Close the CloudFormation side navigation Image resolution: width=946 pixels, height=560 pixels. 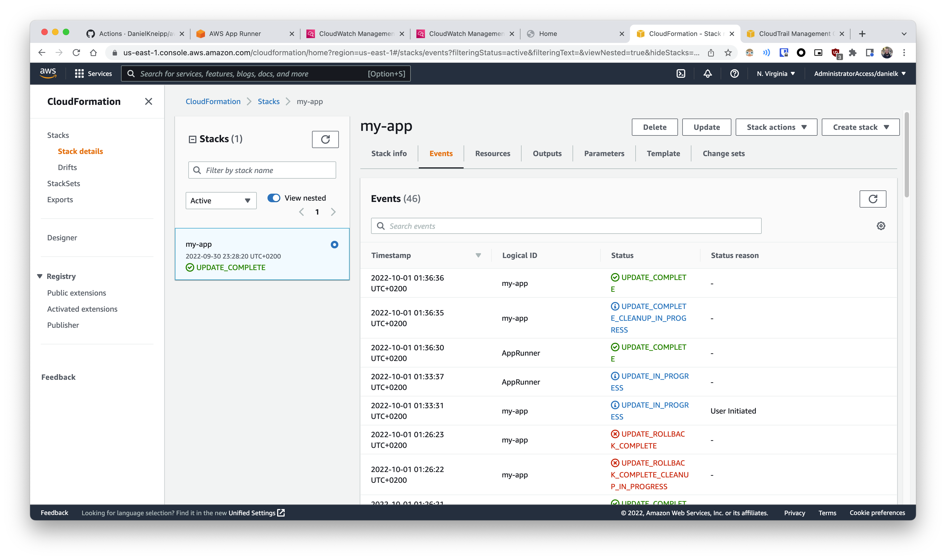(148, 101)
